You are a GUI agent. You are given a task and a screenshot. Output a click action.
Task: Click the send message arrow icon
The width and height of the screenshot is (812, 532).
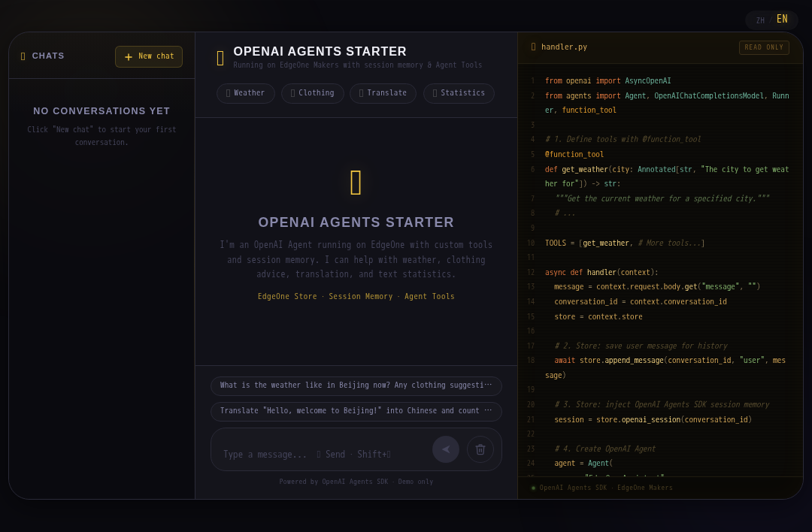446,449
